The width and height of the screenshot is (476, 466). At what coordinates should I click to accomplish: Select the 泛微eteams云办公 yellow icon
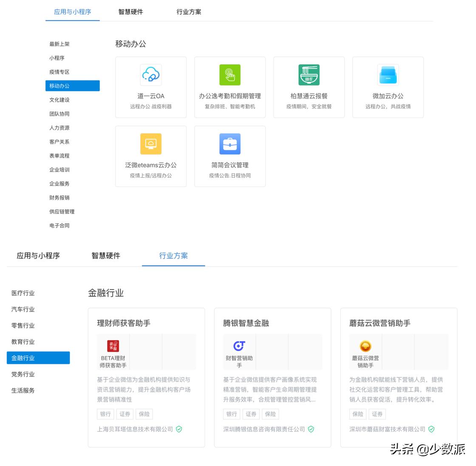(x=151, y=144)
